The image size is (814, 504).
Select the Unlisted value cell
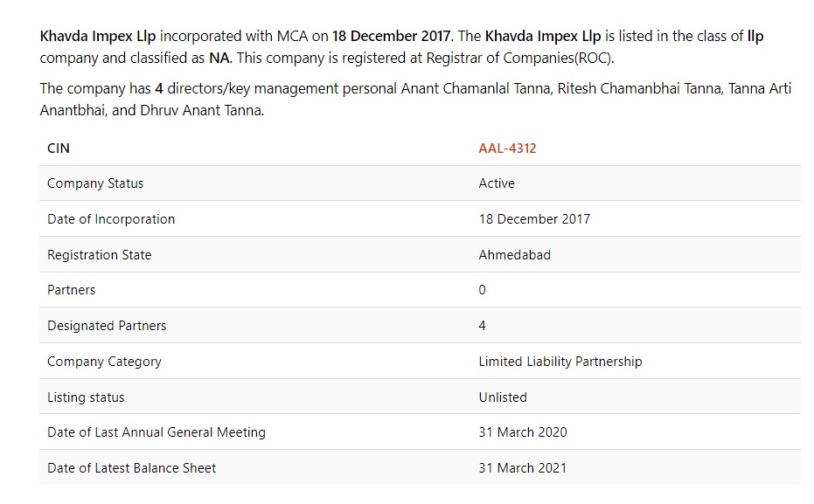coord(503,397)
